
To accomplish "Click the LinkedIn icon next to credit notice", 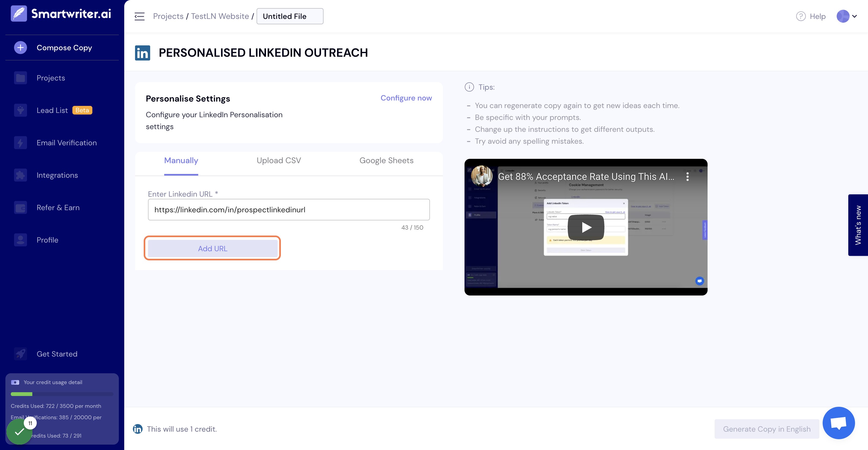I will [x=137, y=429].
